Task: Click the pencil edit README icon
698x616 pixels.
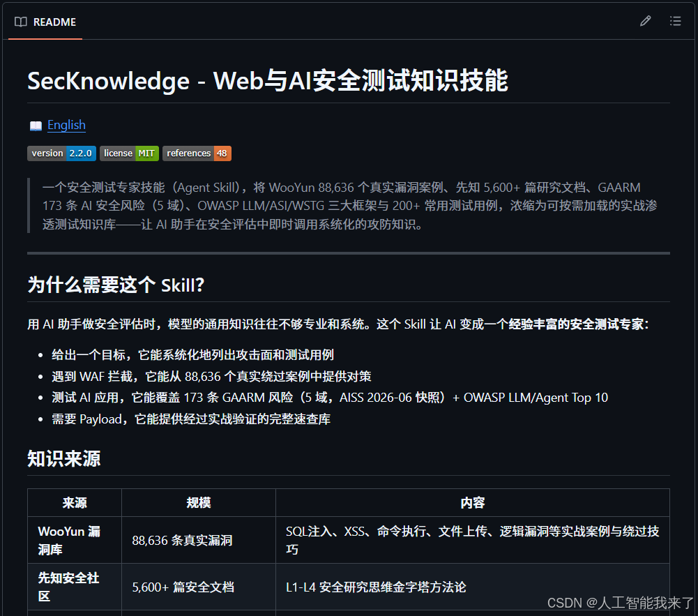Action: click(645, 21)
